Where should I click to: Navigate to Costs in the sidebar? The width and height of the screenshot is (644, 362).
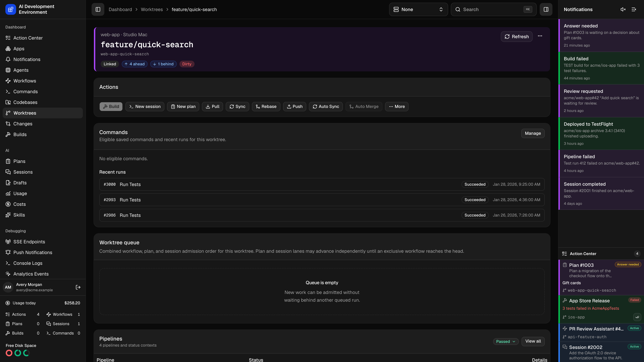click(x=43, y=204)
